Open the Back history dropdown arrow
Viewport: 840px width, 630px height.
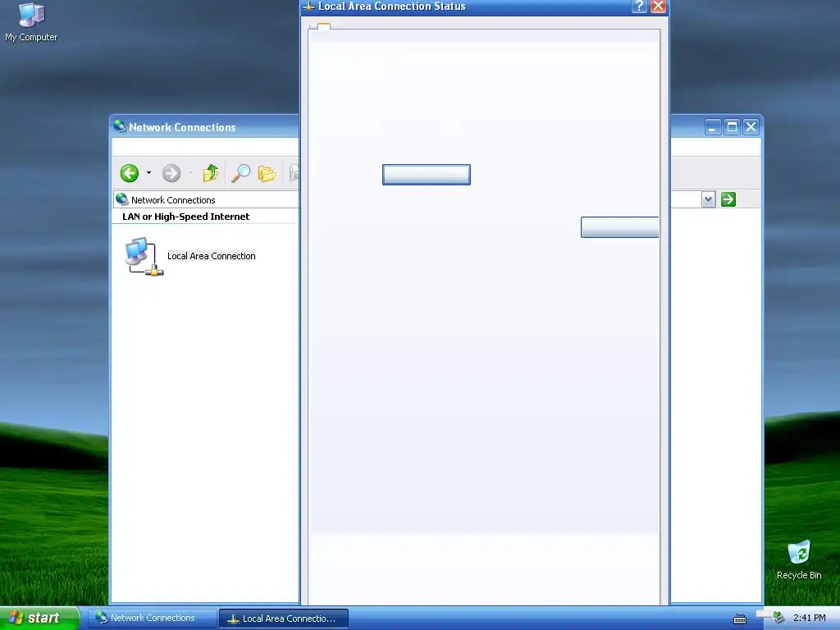[x=148, y=173]
